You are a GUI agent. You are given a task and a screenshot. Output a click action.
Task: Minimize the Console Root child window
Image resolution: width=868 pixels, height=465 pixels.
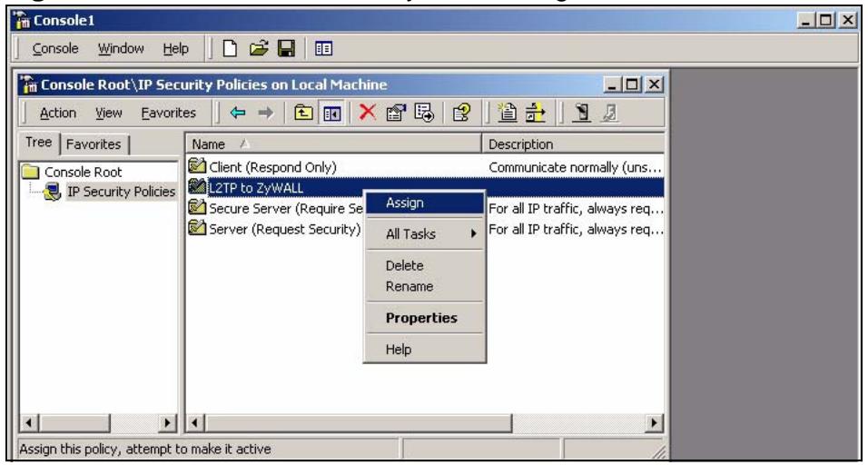pyautogui.click(x=613, y=84)
